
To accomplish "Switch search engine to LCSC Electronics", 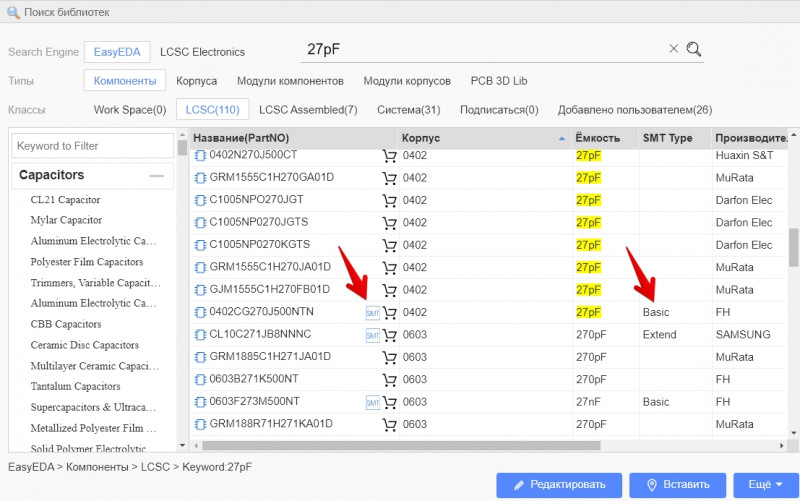I will tap(202, 52).
